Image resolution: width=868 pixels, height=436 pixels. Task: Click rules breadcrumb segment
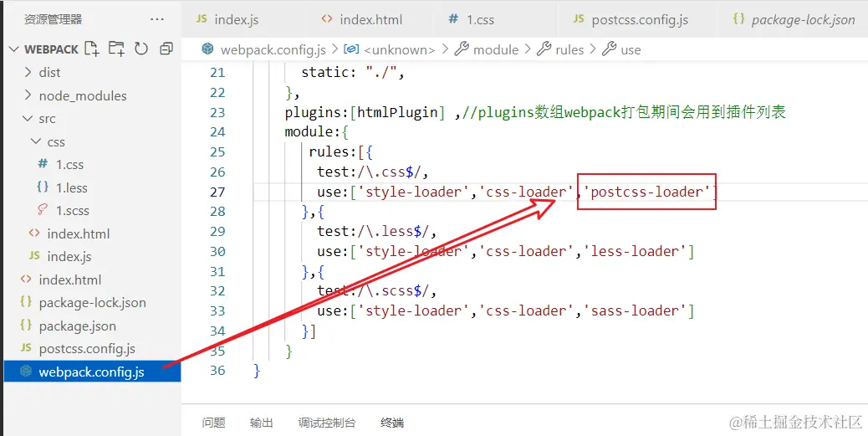569,50
